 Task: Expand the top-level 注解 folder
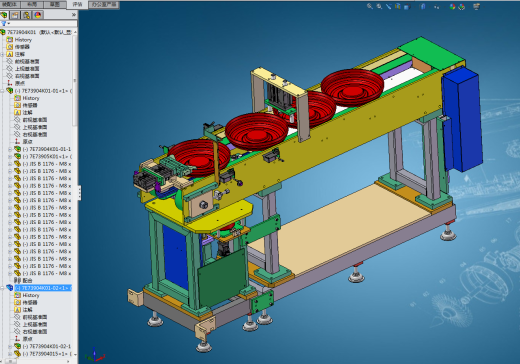[2, 54]
